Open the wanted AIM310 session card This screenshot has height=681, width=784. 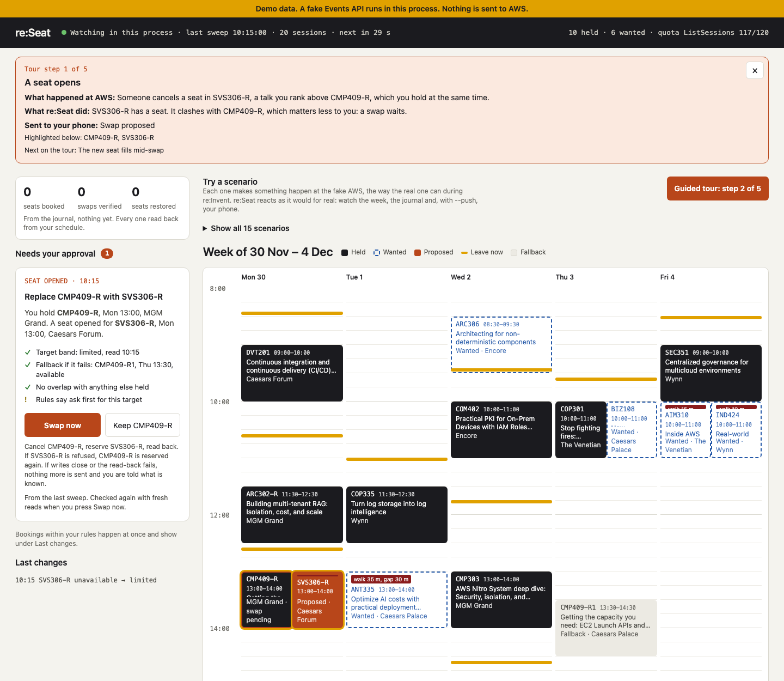pyautogui.click(x=685, y=430)
